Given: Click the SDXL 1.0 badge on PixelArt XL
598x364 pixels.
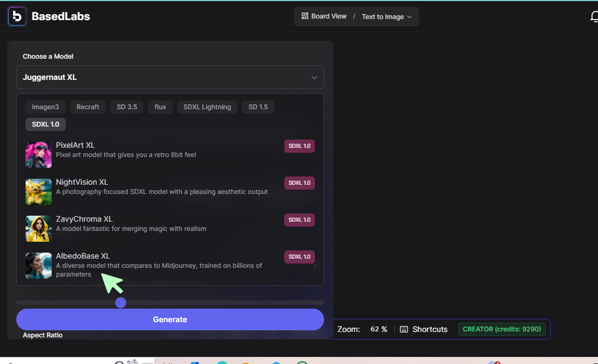Looking at the screenshot, I should click(300, 146).
